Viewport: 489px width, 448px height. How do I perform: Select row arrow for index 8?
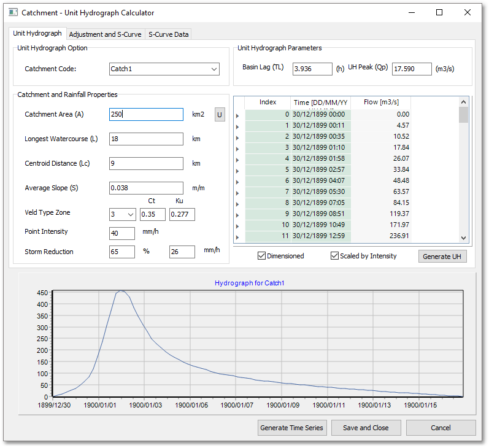(x=237, y=204)
